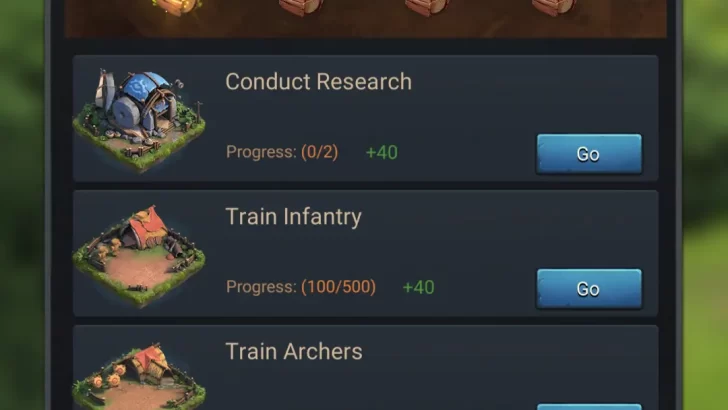Tap the fourth wooden reward chest
This screenshot has height=410, width=728.
pyautogui.click(x=554, y=7)
